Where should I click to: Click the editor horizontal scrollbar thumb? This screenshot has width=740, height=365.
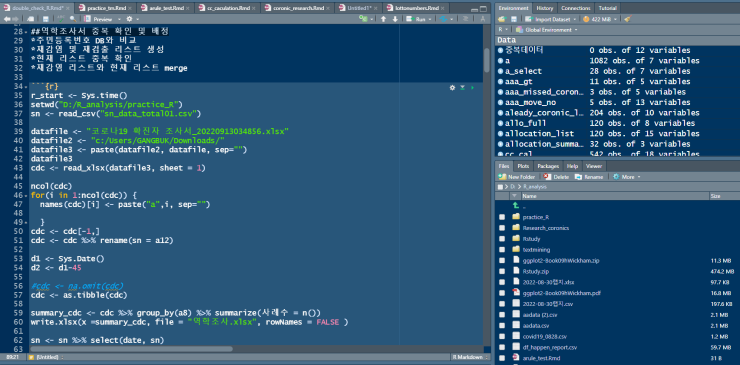131,349
